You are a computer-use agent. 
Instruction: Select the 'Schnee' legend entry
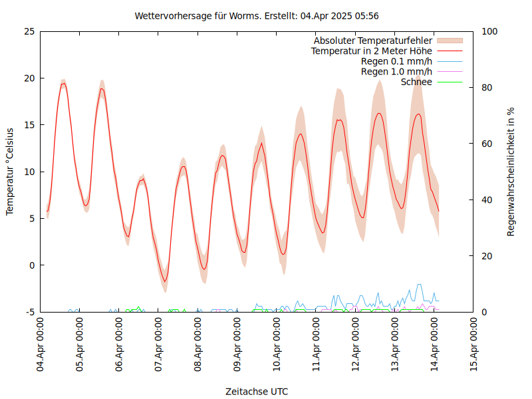(x=416, y=82)
